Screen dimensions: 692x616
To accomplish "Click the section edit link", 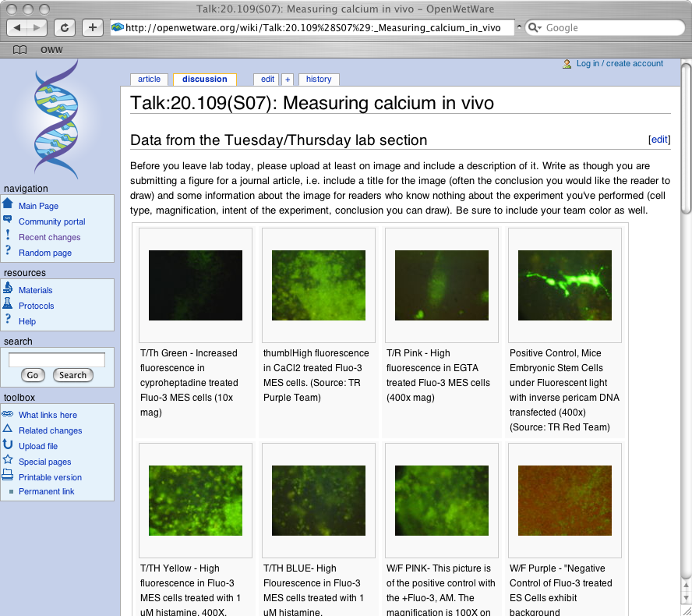I will [x=659, y=140].
